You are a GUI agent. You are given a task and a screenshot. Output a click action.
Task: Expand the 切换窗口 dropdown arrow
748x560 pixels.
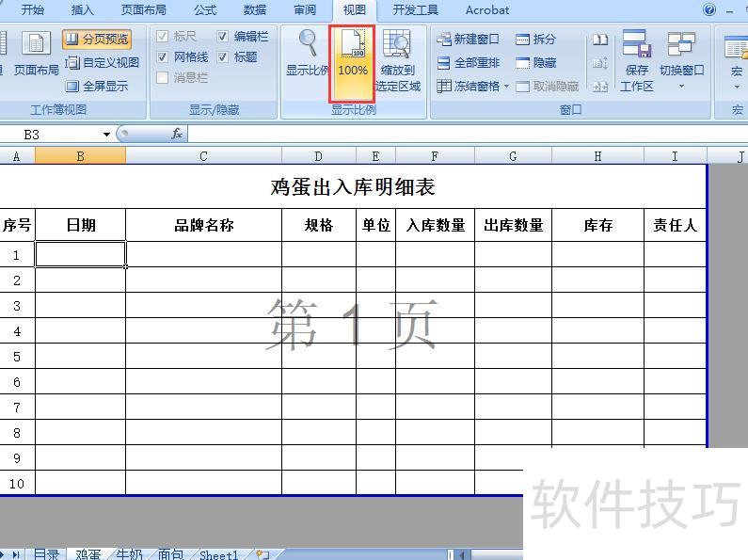coord(682,87)
